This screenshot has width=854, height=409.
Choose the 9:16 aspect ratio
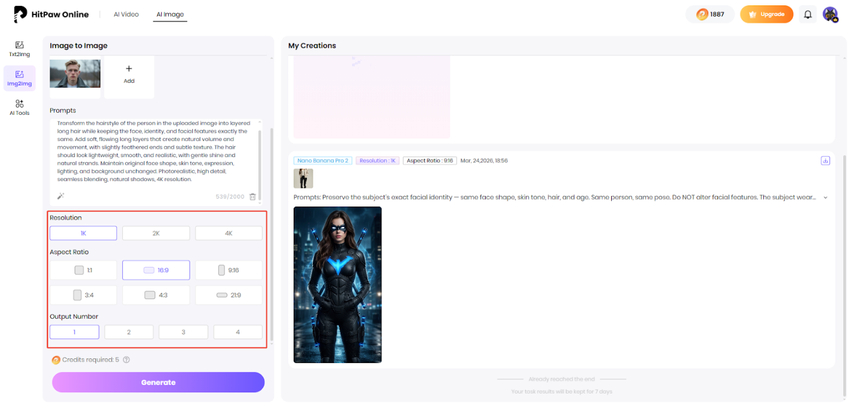click(x=229, y=270)
